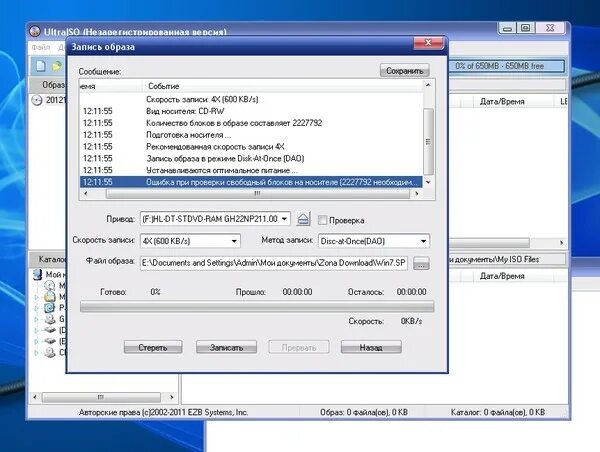Viewport: 600px width, 452px height.
Task: Expand the (D drive tree node
Action: (x=37, y=330)
